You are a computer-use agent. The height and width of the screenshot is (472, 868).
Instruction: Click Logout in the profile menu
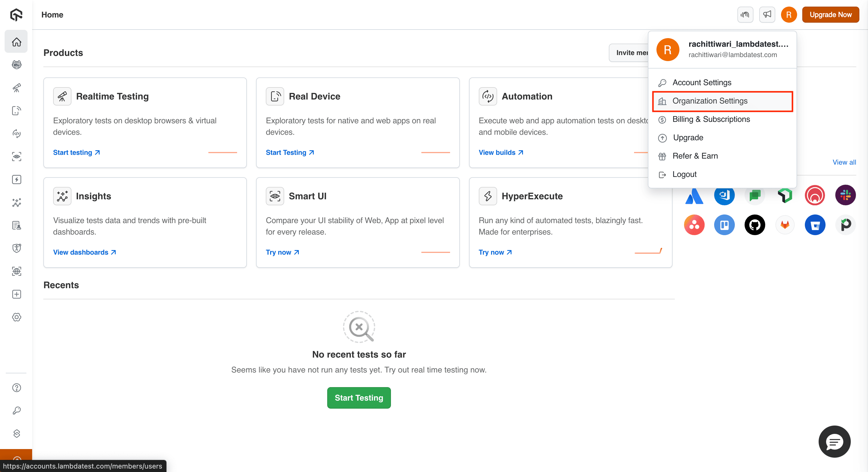pyautogui.click(x=684, y=174)
